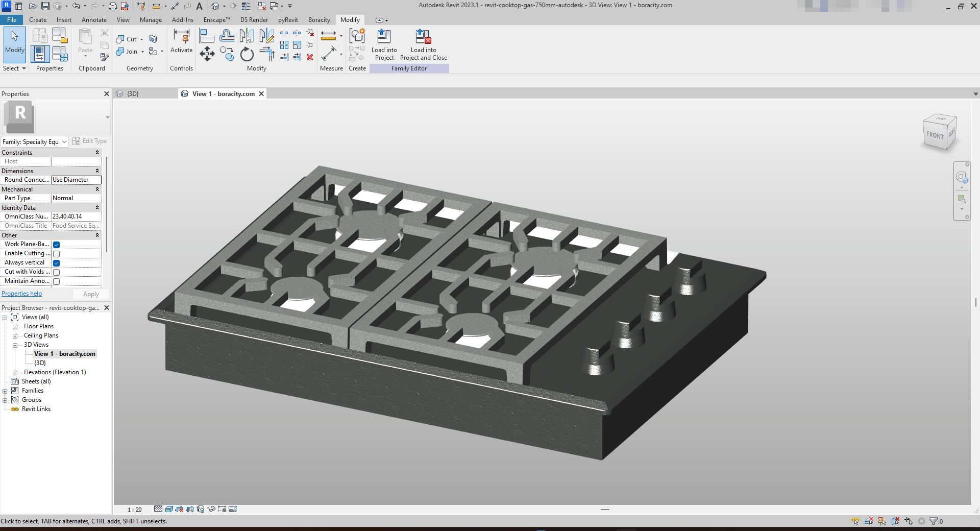Expand the Families tree node
This screenshot has width=980, height=531.
(x=5, y=391)
